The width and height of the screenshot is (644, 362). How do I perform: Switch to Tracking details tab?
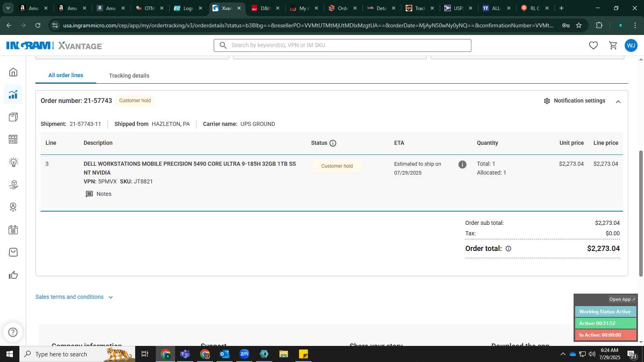pyautogui.click(x=129, y=76)
